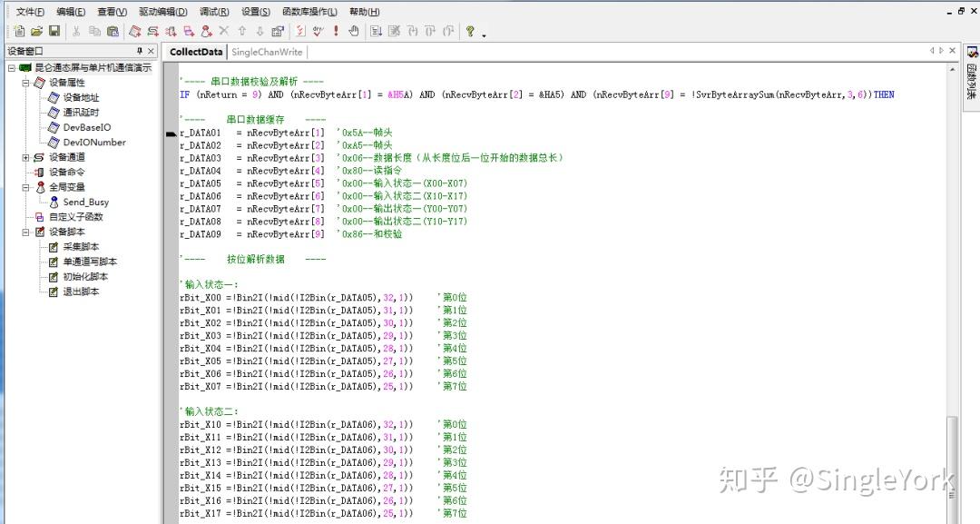The image size is (980, 524).
Task: Click the Save floppy disk icon
Action: (x=54, y=31)
